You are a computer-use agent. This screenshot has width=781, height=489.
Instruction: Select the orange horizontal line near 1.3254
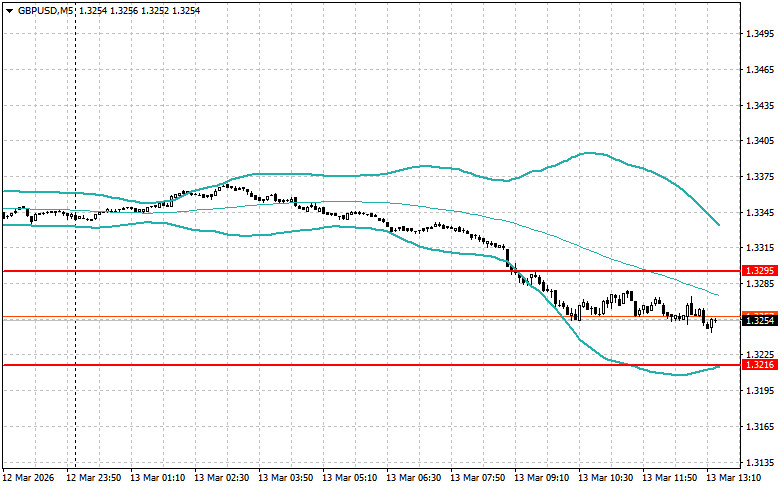point(371,316)
